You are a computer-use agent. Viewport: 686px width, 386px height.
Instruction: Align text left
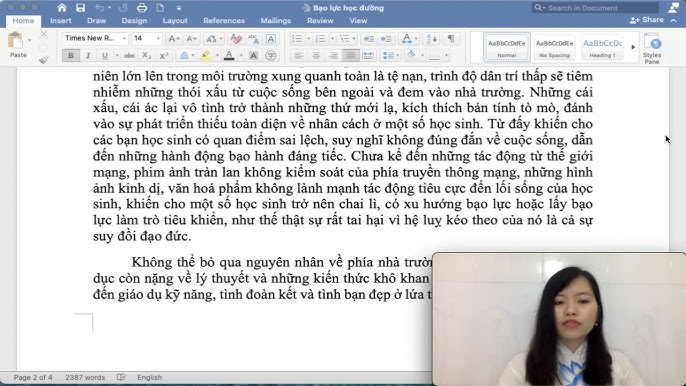tap(298, 56)
